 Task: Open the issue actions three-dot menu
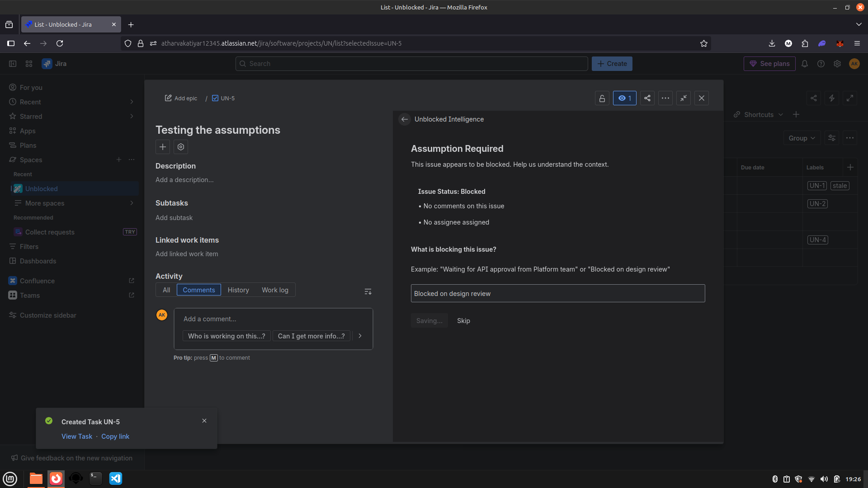(665, 98)
